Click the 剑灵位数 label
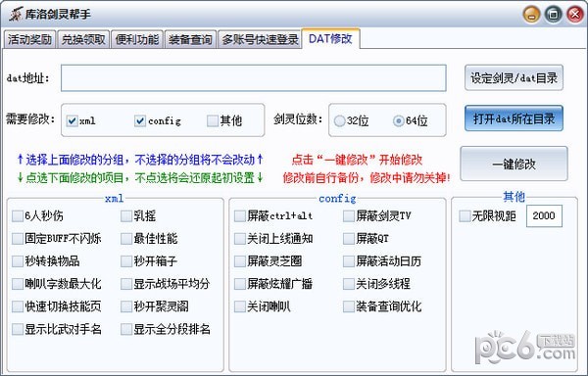Viewport: 588px width, 376px height. [x=298, y=119]
